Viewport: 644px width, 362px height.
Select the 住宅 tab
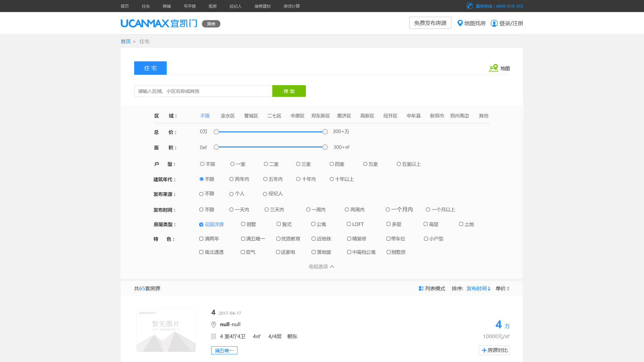[150, 68]
